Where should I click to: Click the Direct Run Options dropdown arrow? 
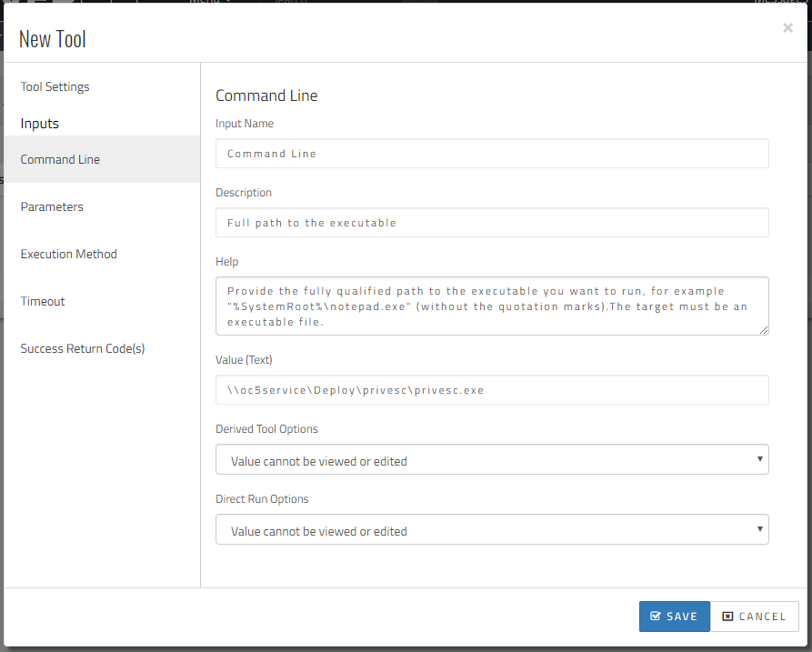(x=759, y=528)
